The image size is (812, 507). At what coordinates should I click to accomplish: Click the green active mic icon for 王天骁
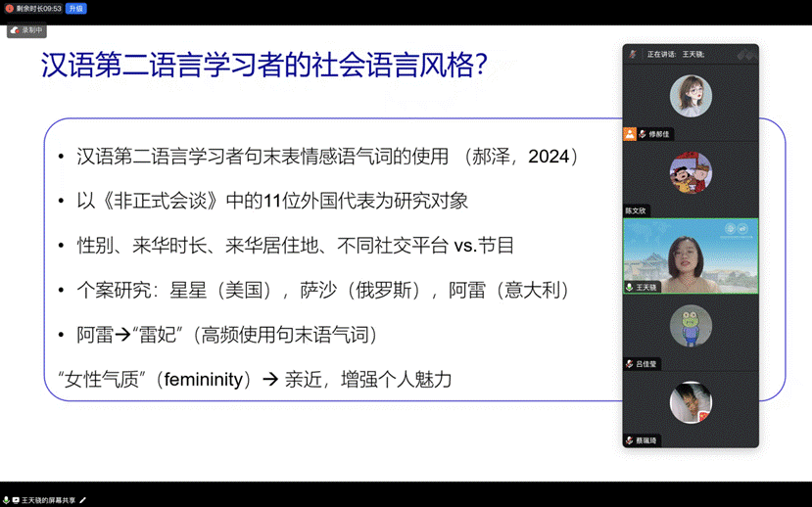coord(631,288)
